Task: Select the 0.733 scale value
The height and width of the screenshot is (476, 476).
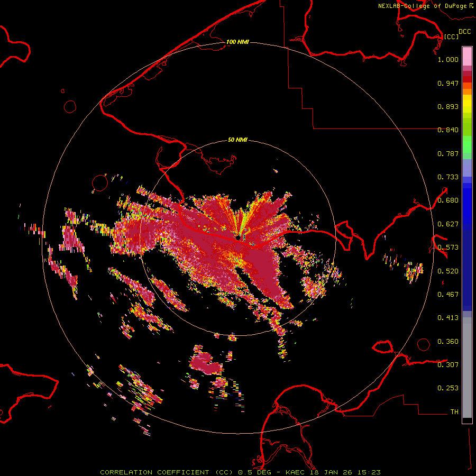Action: pyautogui.click(x=448, y=177)
